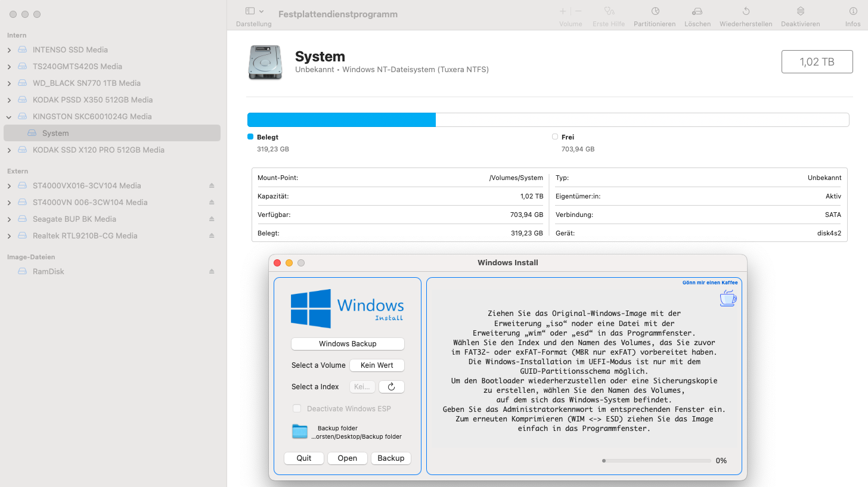
Task: Select KODAK SSD X120 PRO 512GB Media
Action: 98,150
